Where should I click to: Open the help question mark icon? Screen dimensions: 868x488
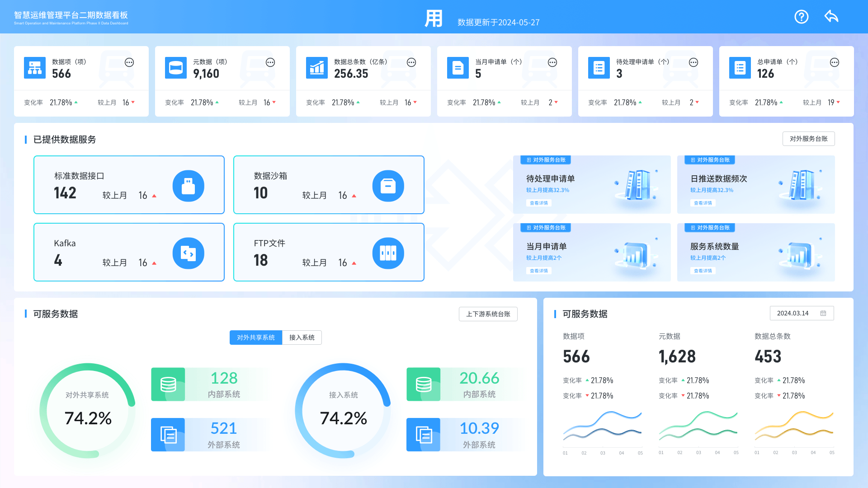(x=802, y=17)
